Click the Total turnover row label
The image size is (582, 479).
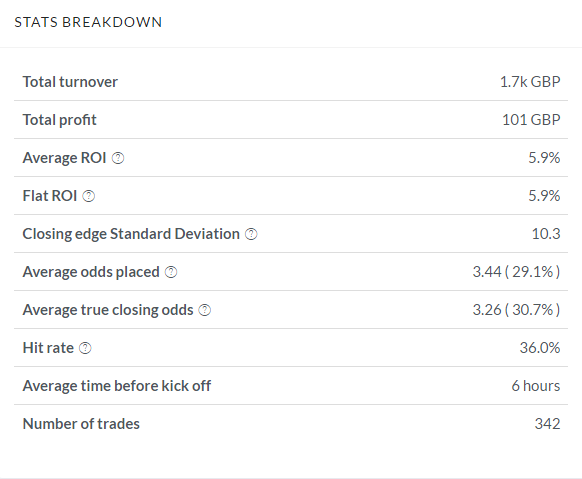pos(70,82)
